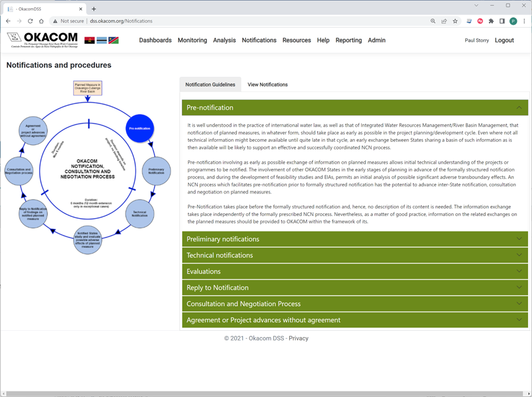Close the OkacomDSS tab
The width and height of the screenshot is (532, 397).
coord(81,9)
